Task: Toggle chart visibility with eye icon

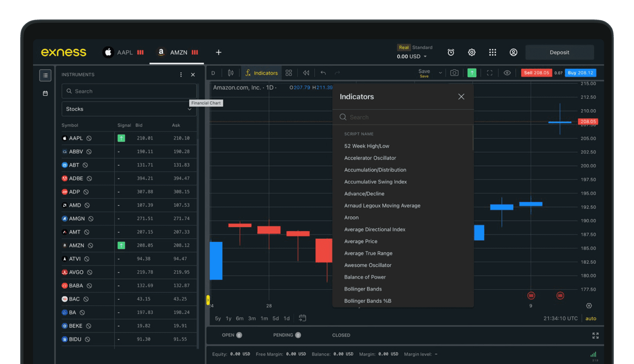Action: pyautogui.click(x=507, y=73)
